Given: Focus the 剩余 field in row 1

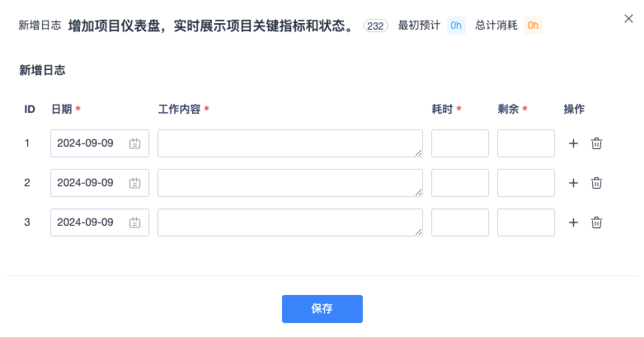Looking at the screenshot, I should coord(526,143).
